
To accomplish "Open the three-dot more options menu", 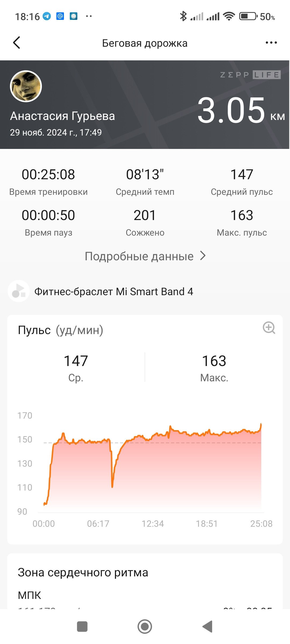I will click(x=271, y=43).
